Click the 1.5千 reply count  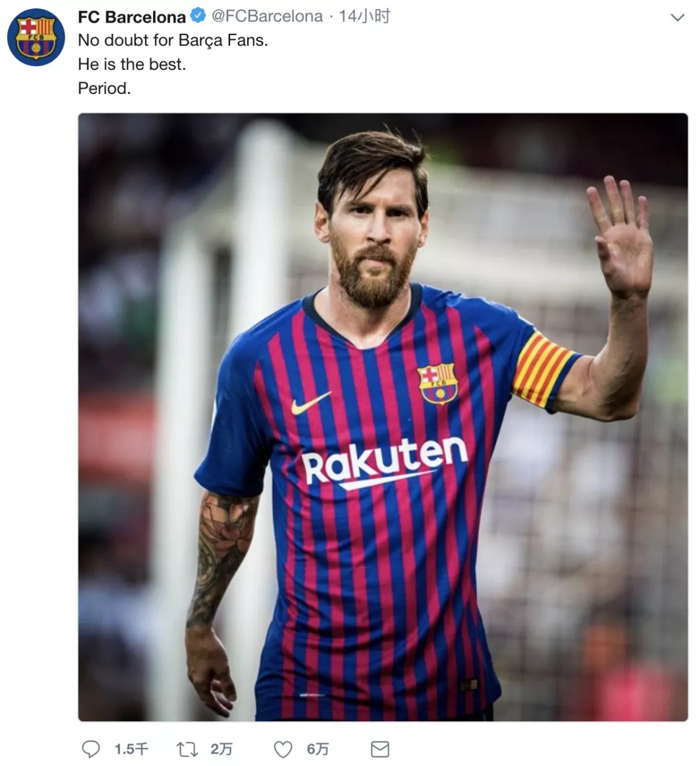132,749
